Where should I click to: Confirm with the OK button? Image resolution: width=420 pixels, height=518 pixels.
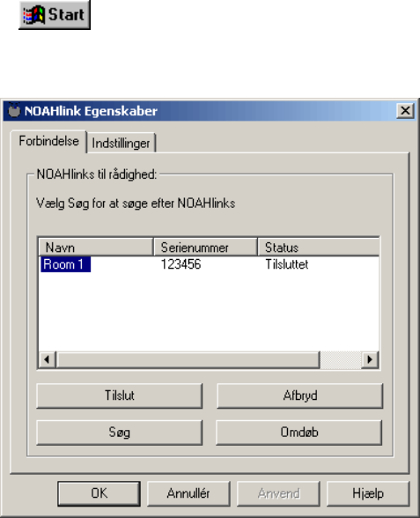pos(99,493)
